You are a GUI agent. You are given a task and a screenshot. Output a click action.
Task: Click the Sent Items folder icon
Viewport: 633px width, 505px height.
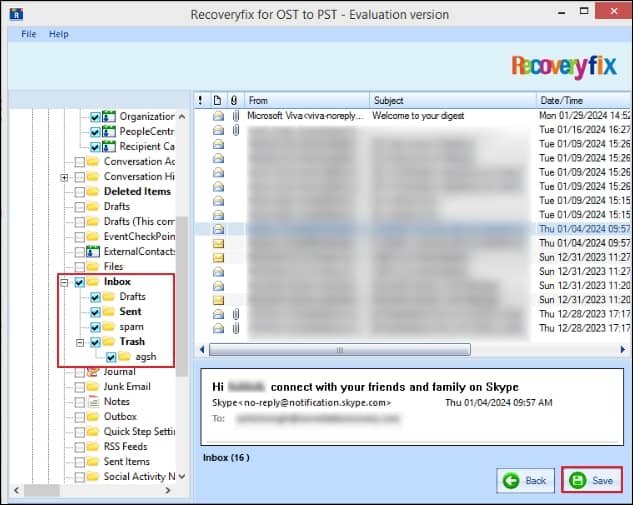point(93,461)
